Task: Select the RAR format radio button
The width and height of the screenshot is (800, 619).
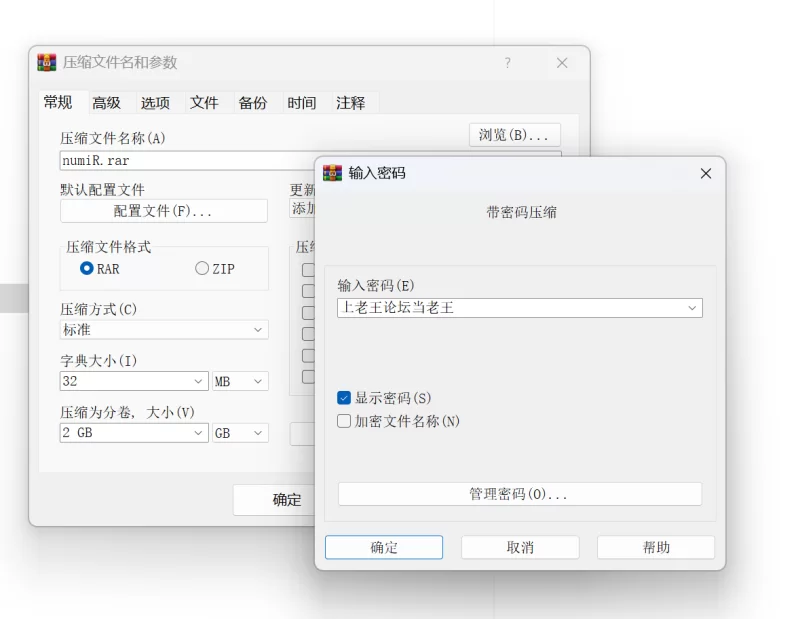Action: pos(87,268)
